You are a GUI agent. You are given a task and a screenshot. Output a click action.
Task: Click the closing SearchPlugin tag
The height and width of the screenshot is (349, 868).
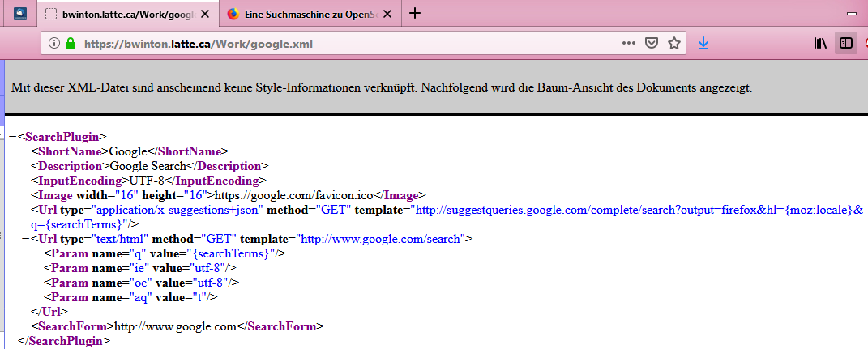64,341
